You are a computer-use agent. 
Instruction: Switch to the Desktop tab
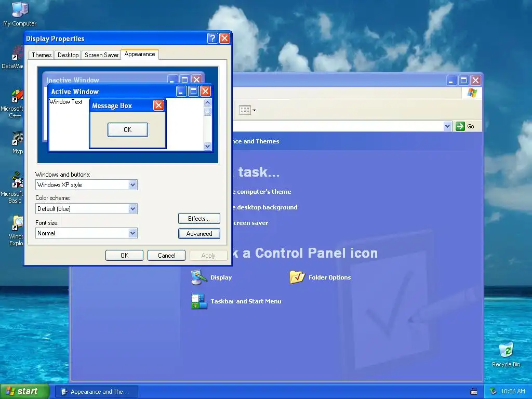tap(68, 55)
